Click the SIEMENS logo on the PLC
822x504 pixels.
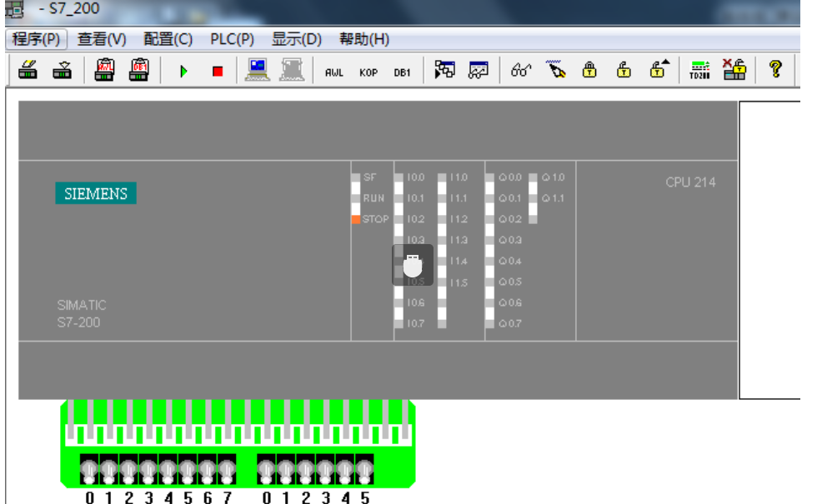pyautogui.click(x=96, y=193)
